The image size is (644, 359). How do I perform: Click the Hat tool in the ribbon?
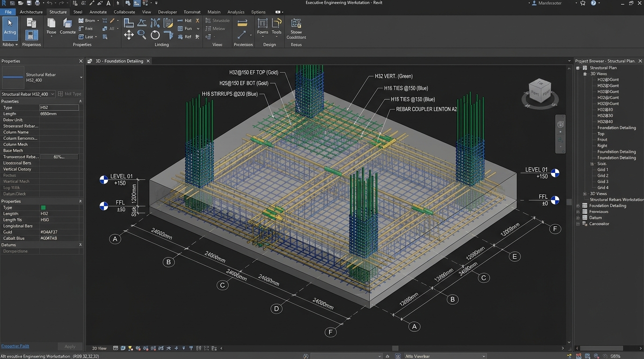pos(185,21)
